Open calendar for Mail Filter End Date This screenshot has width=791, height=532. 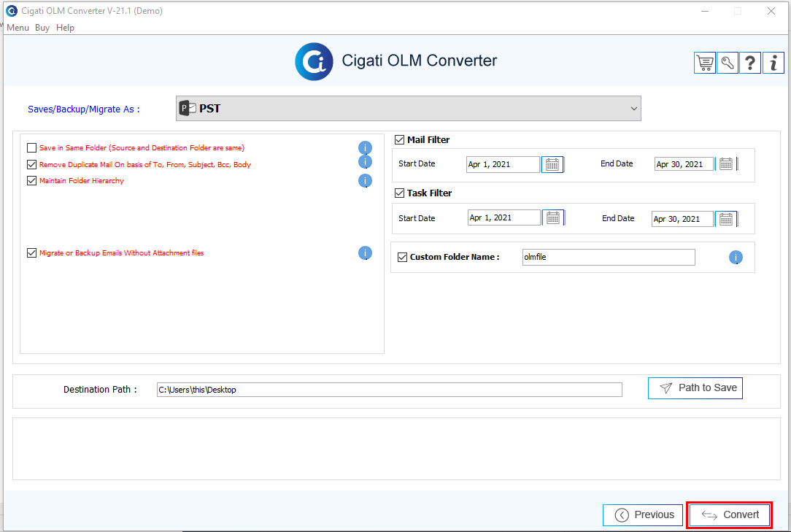click(726, 164)
